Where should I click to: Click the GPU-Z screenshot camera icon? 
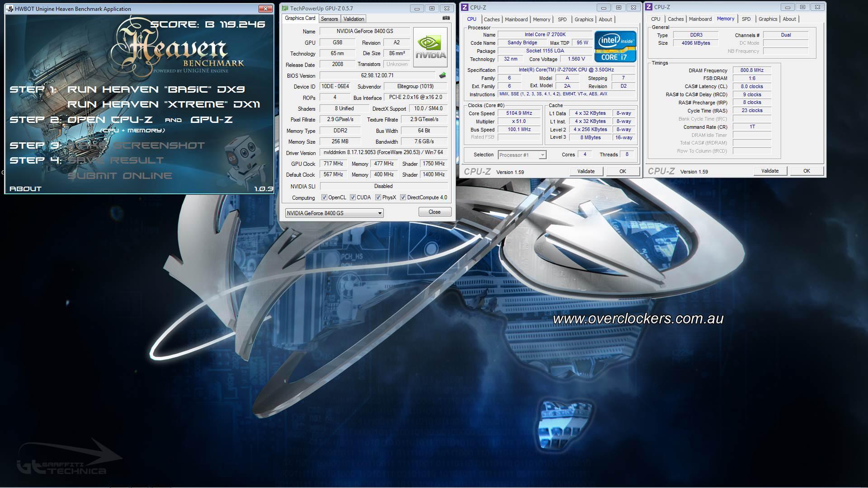pyautogui.click(x=446, y=18)
